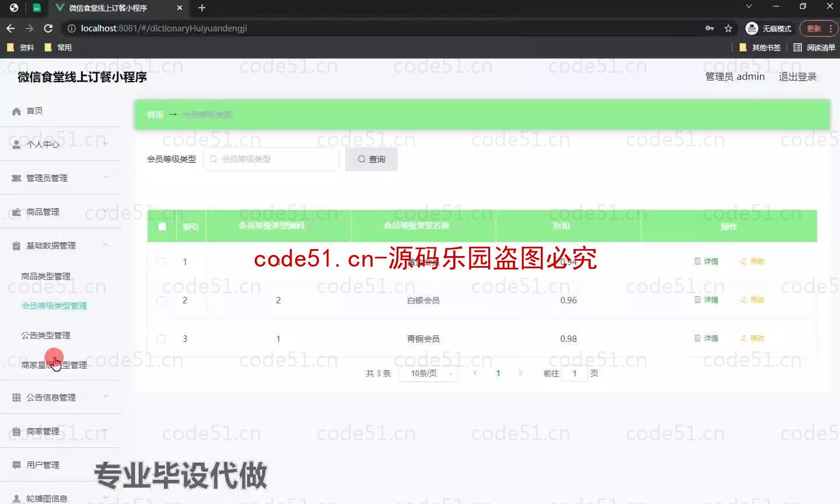Open the 常用 bookmarks folder

pos(58,47)
